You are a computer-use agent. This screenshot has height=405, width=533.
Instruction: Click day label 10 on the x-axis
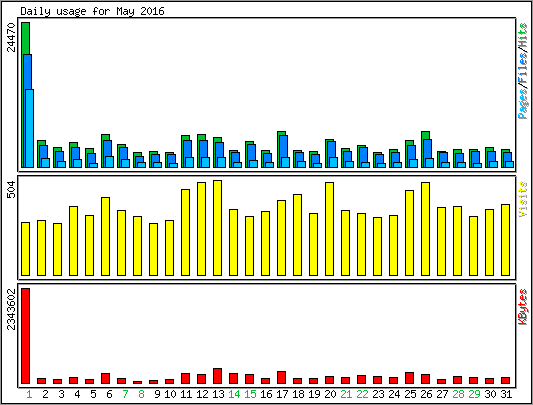click(x=170, y=394)
